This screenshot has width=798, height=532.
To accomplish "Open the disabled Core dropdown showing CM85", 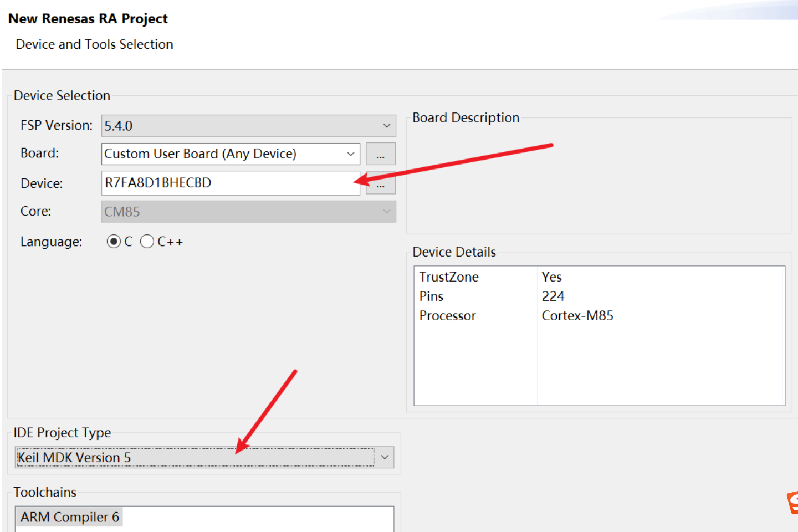I will click(x=248, y=212).
